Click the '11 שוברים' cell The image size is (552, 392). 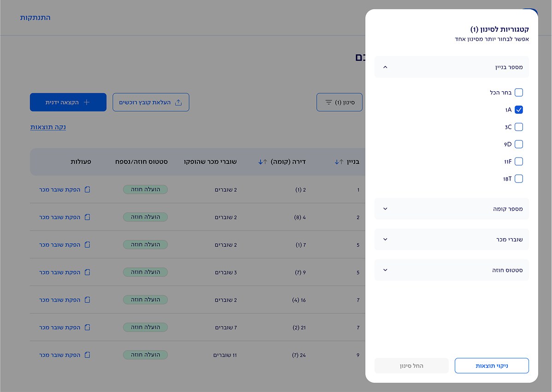[225, 355]
